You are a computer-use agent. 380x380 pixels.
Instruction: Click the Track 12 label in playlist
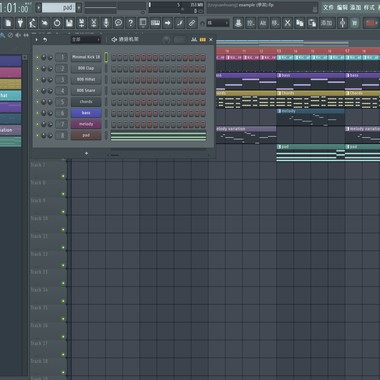(39, 254)
